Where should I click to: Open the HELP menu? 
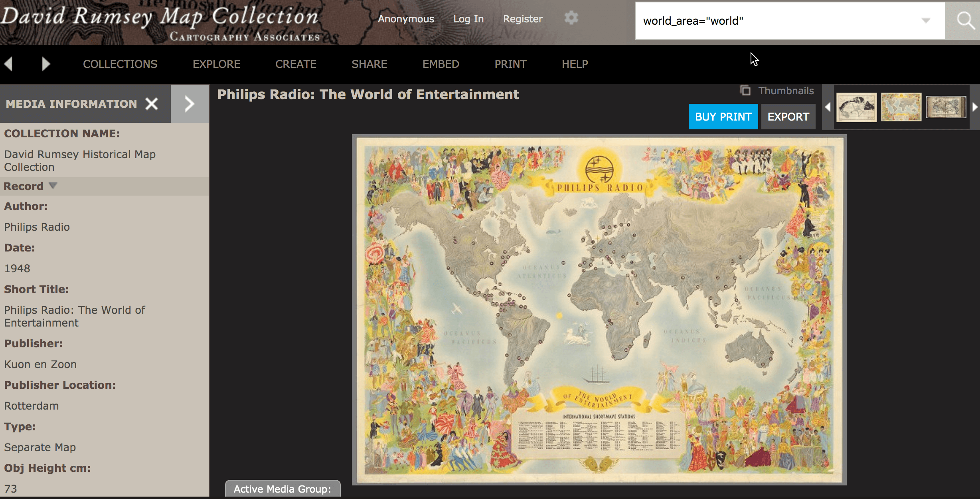pos(575,64)
